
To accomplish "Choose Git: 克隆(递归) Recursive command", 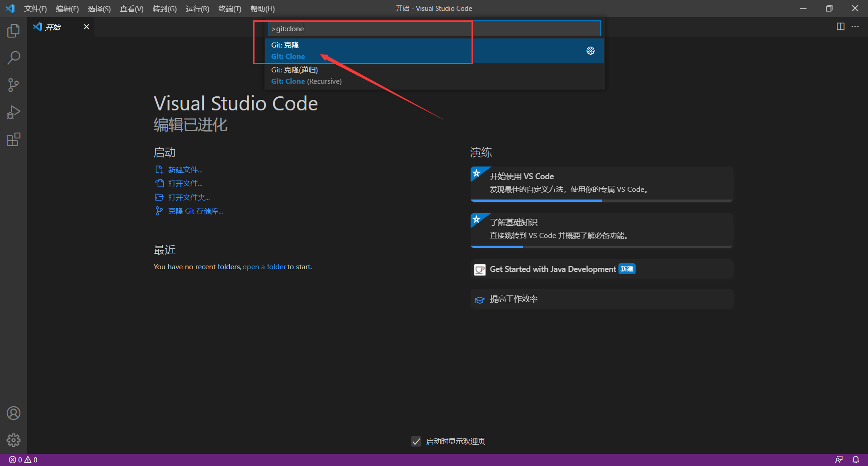I will [434, 76].
